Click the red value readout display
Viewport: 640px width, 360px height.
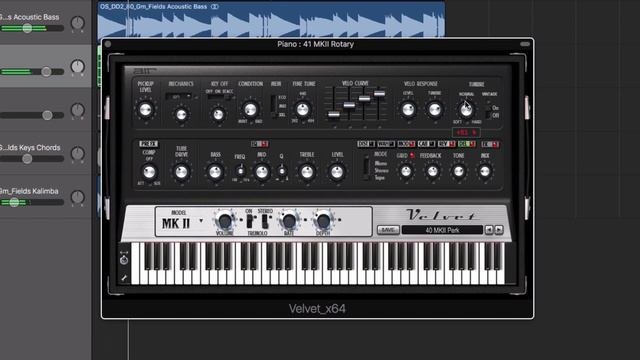point(466,133)
